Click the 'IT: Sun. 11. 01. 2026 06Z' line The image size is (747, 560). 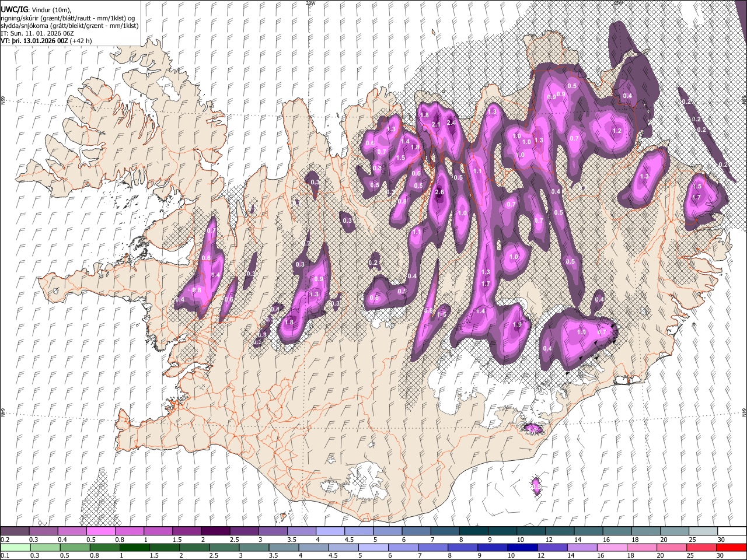(x=37, y=33)
